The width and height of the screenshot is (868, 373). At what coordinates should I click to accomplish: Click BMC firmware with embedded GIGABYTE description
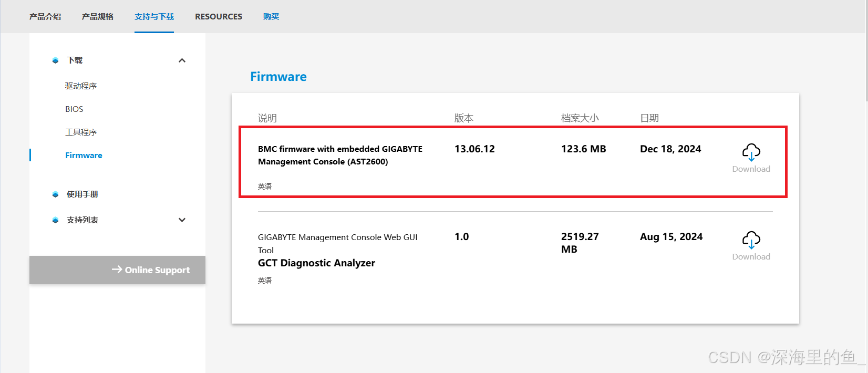(340, 155)
